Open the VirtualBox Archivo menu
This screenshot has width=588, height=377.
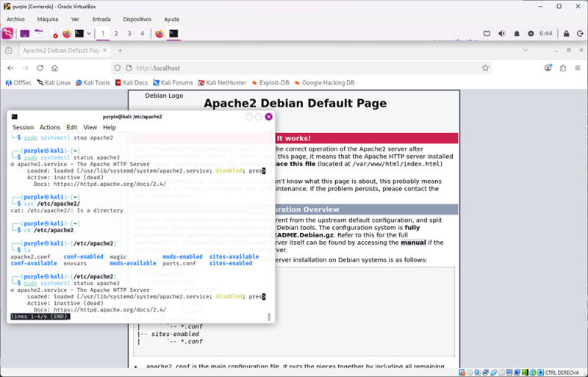15,19
